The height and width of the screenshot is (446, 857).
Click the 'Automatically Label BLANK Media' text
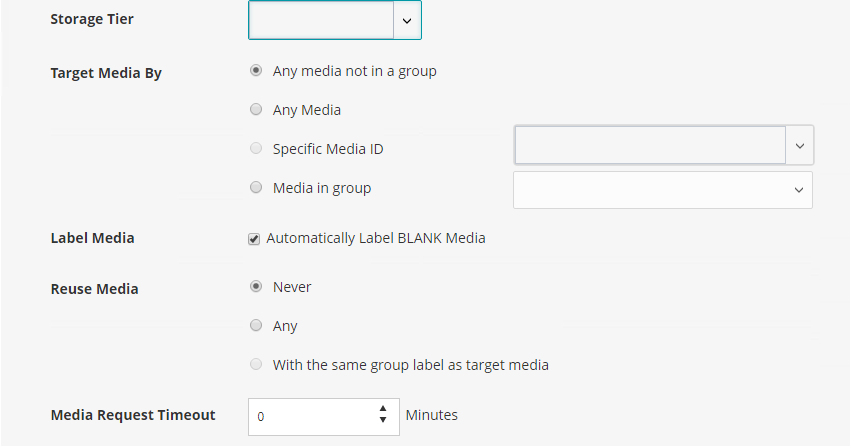(376, 238)
